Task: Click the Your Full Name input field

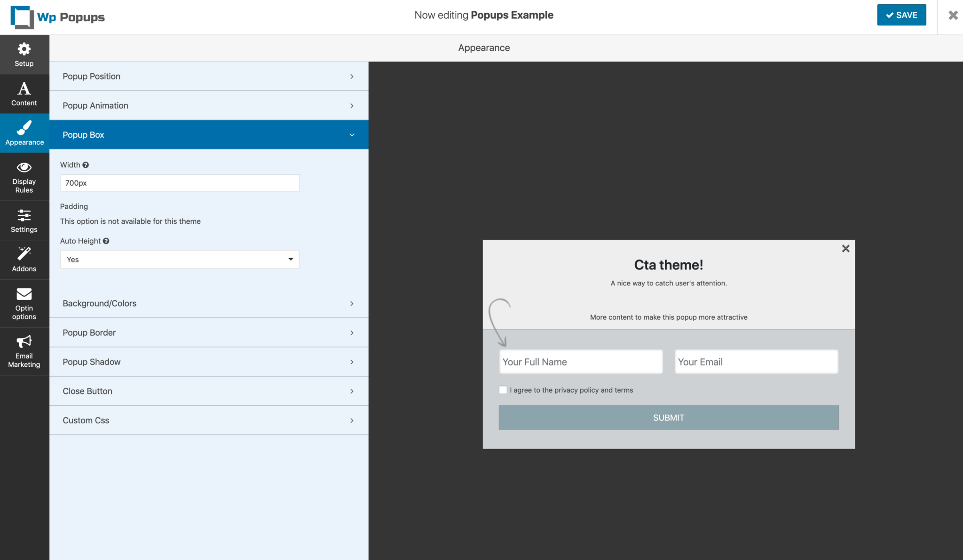Action: coord(580,362)
